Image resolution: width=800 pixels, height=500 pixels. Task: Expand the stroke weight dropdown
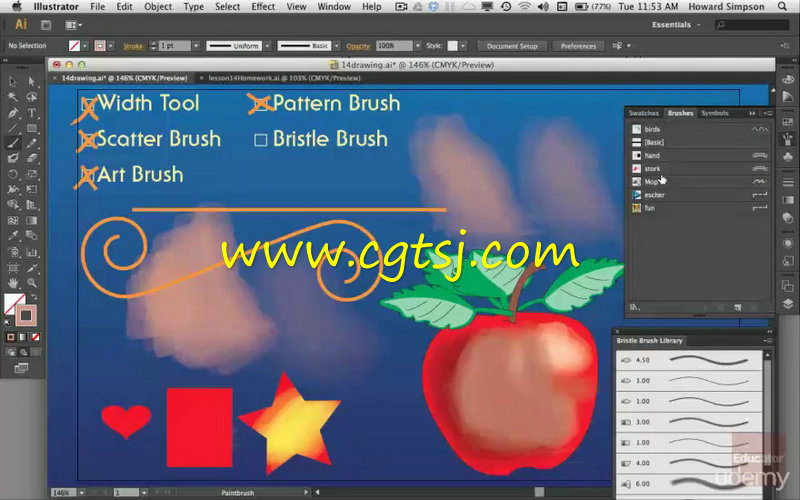pyautogui.click(x=195, y=46)
